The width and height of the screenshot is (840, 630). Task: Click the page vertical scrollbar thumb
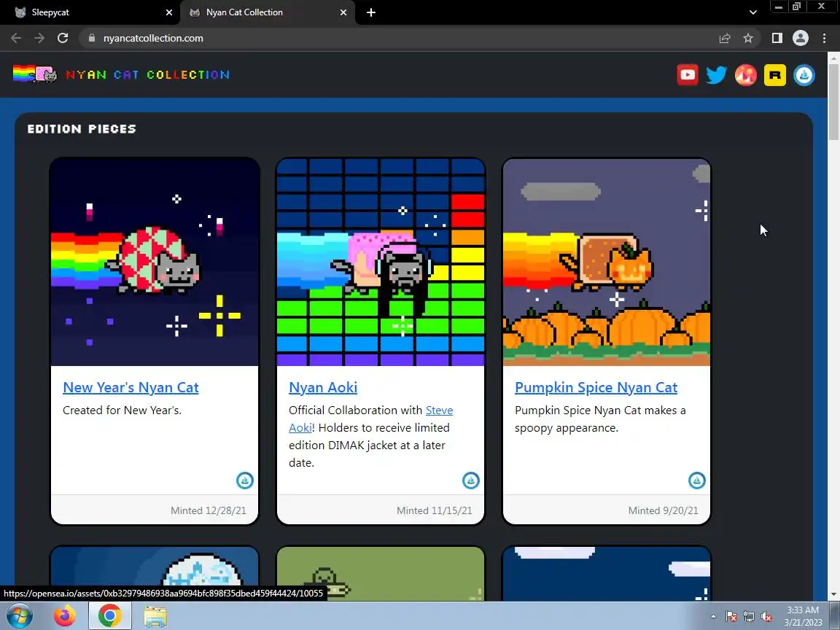[833, 102]
